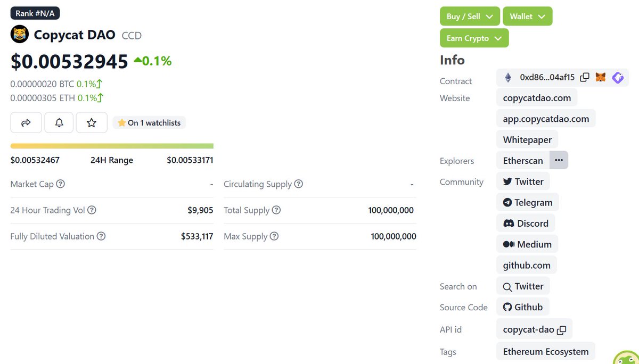Open the copycatdao.com website link
639x364 pixels.
[x=537, y=98]
